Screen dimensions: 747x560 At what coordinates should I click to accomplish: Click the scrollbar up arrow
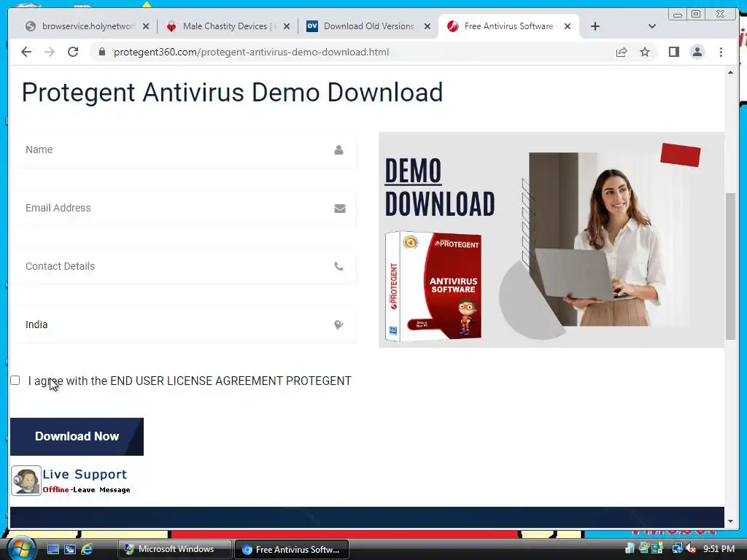730,72
